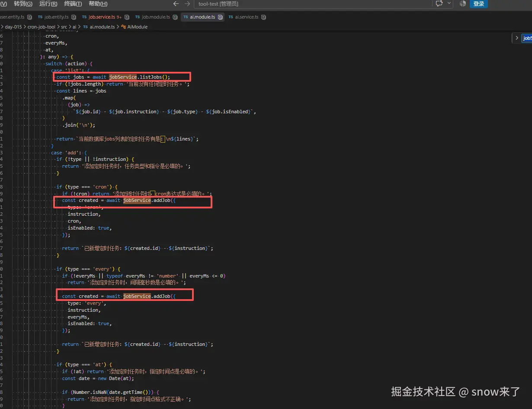The image size is (532, 409).
Task: Select the cron-job-tool breadcrumb
Action: (42, 27)
